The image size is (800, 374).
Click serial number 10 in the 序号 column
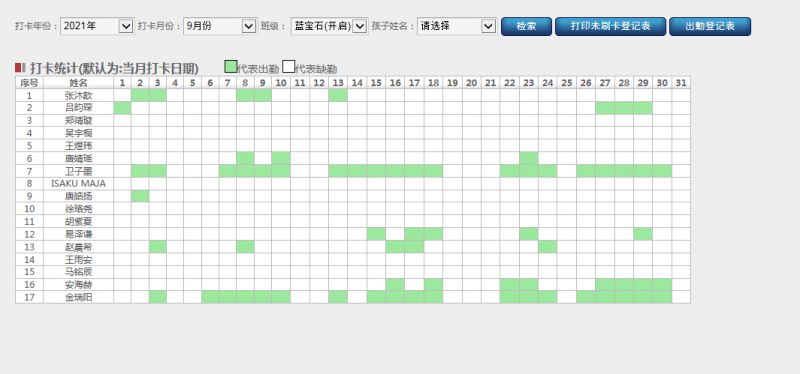(x=29, y=209)
